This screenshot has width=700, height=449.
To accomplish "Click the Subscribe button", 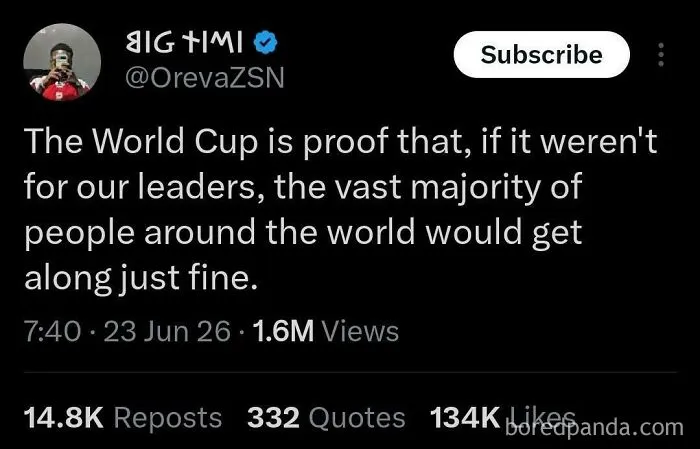I will [x=542, y=54].
